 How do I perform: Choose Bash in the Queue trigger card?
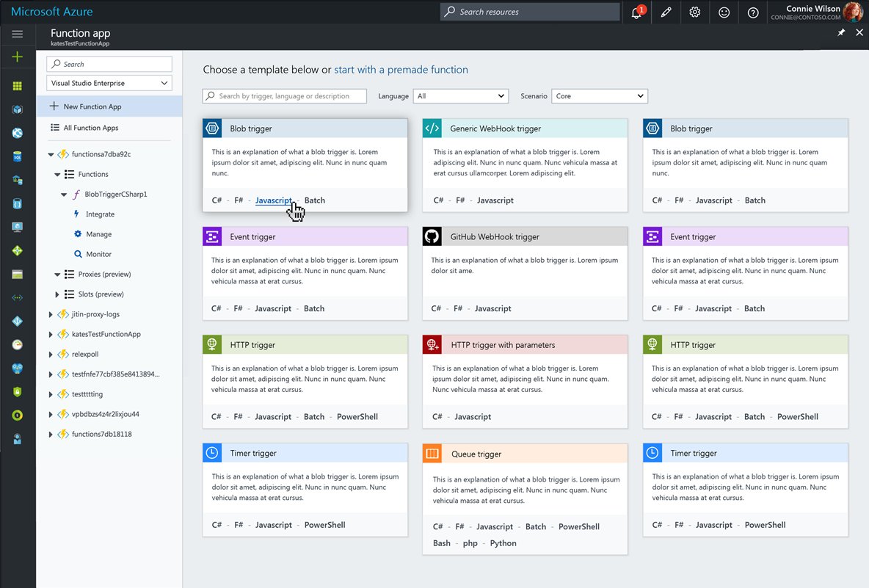(442, 543)
